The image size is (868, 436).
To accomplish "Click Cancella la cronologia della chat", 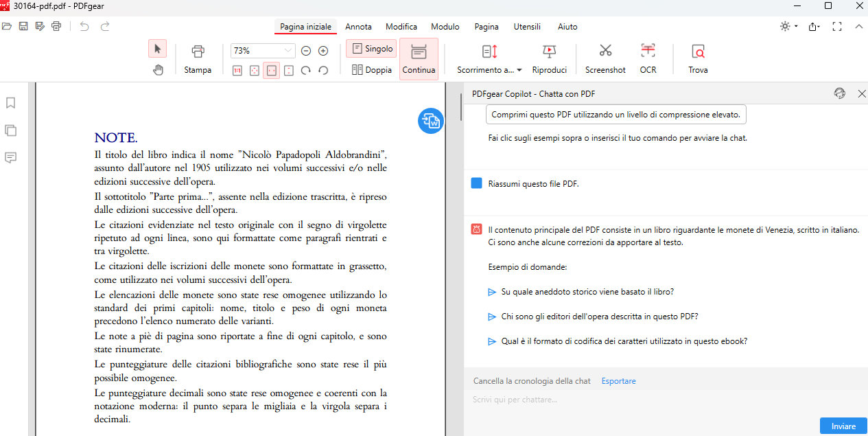I will click(x=532, y=381).
